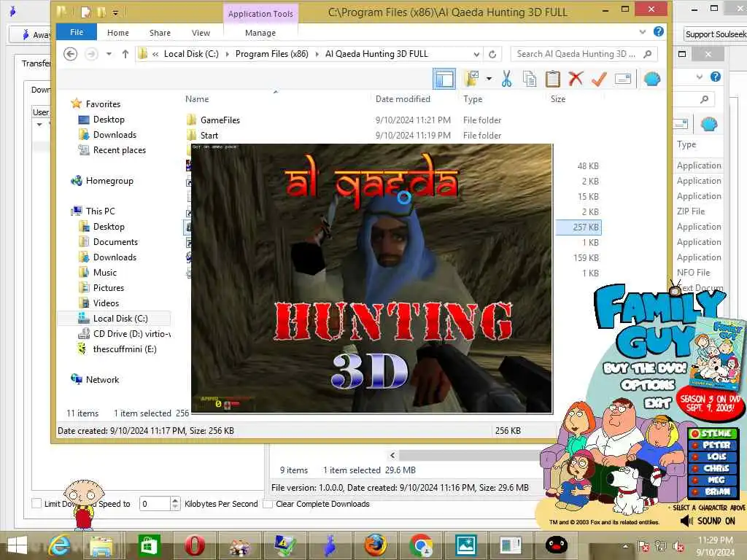This screenshot has height=560, width=747.
Task: Click the Support Soulseek button
Action: (x=716, y=34)
